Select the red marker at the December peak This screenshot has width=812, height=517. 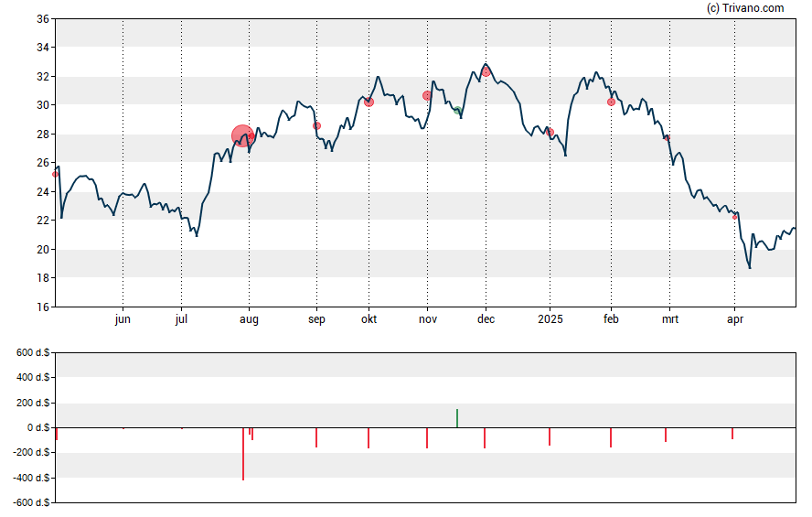(x=486, y=72)
